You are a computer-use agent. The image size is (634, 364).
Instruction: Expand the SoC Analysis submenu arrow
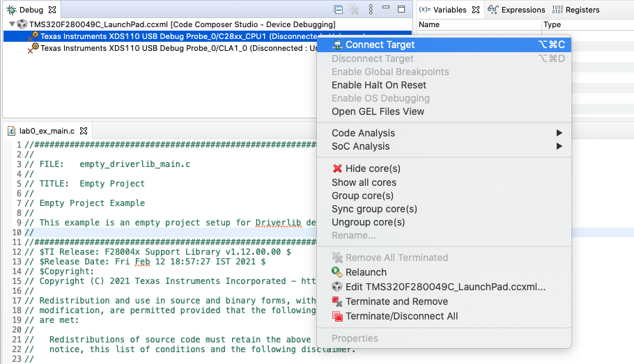click(x=559, y=146)
